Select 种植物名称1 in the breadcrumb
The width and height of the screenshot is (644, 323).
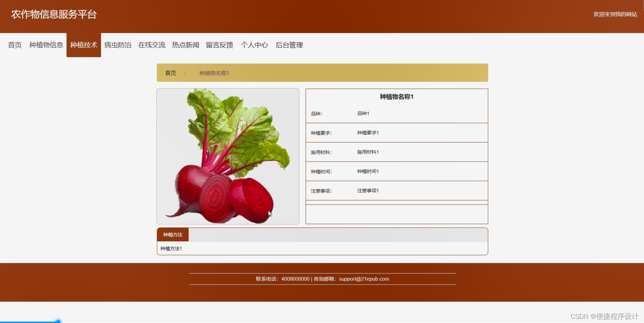(214, 73)
